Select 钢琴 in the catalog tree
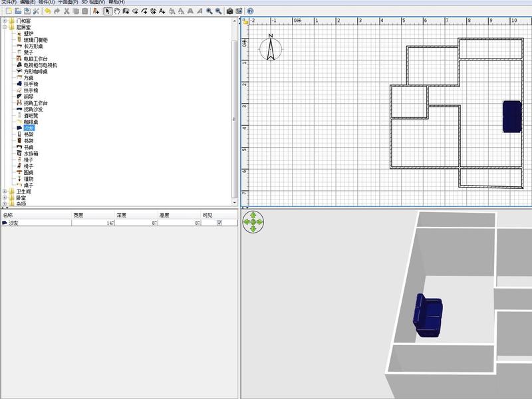Image resolution: width=532 pixels, height=399 pixels. pos(29,96)
